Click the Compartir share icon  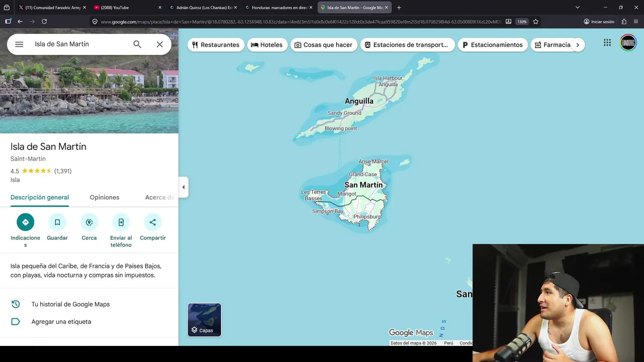coord(152,222)
